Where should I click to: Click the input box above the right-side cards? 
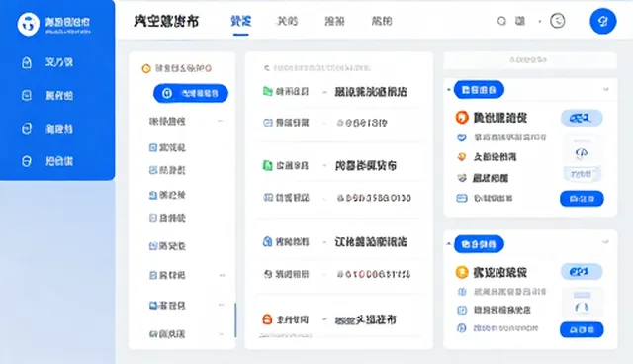(x=530, y=60)
